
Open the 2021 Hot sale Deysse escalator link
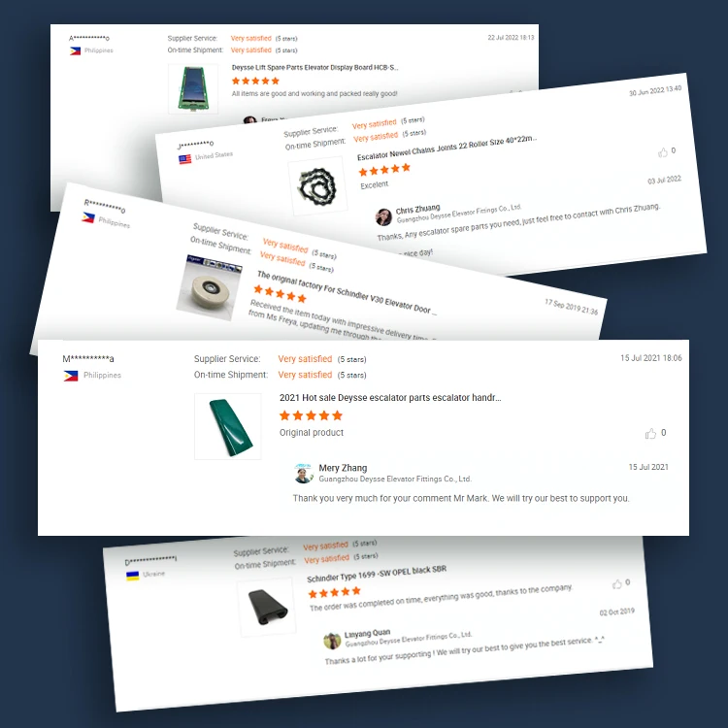tap(390, 397)
